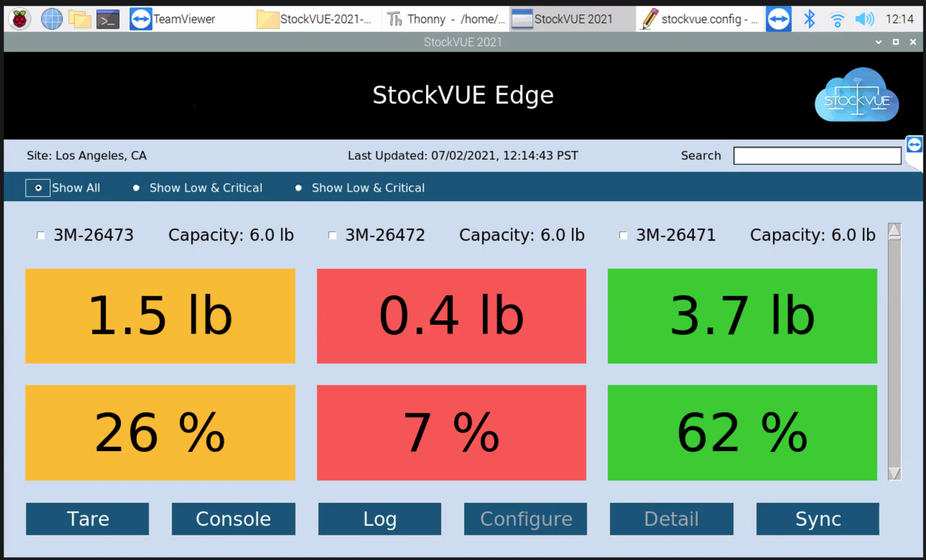926x560 pixels.
Task: View the Log
Action: [x=379, y=519]
